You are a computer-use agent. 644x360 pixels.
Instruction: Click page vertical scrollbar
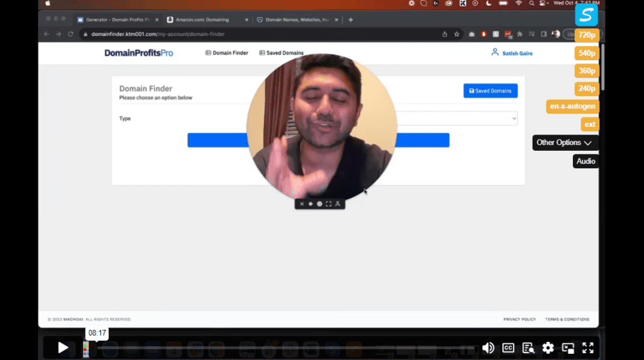602,68
